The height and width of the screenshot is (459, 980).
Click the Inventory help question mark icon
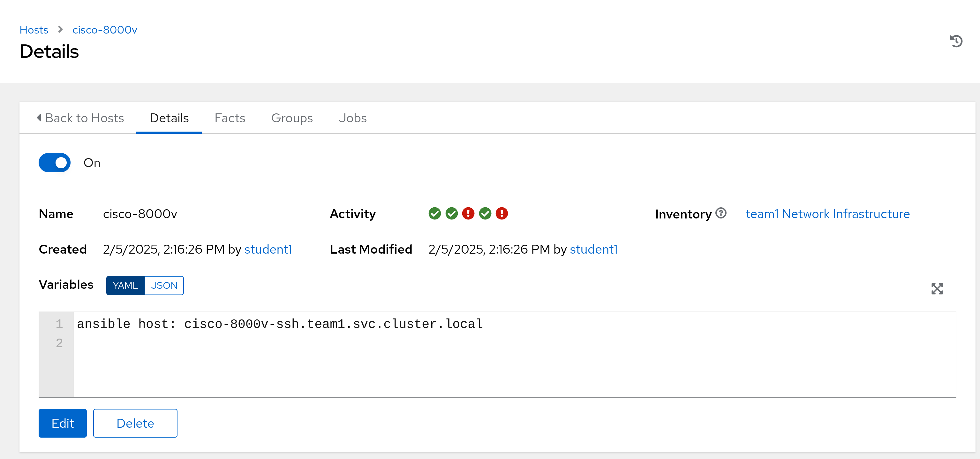[721, 213]
